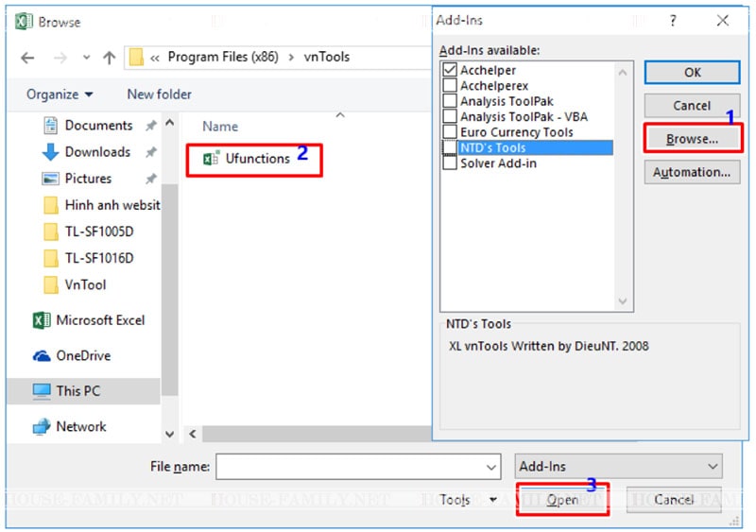This screenshot has width=756, height=532.
Task: Click OK in the Add-Ins dialog
Action: point(692,73)
